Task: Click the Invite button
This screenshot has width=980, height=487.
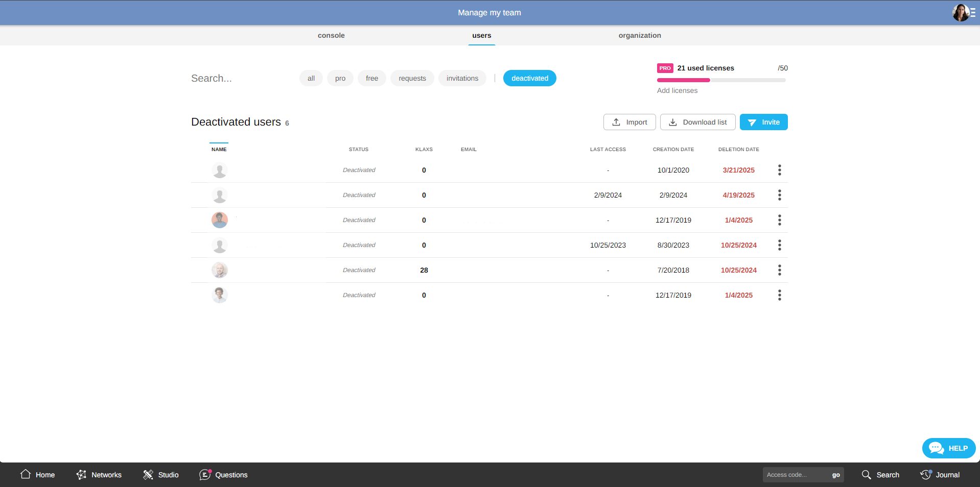Action: coord(763,122)
